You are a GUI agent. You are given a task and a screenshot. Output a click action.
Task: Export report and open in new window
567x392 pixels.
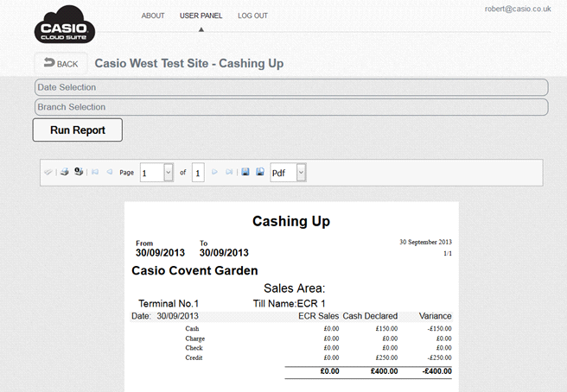click(260, 172)
